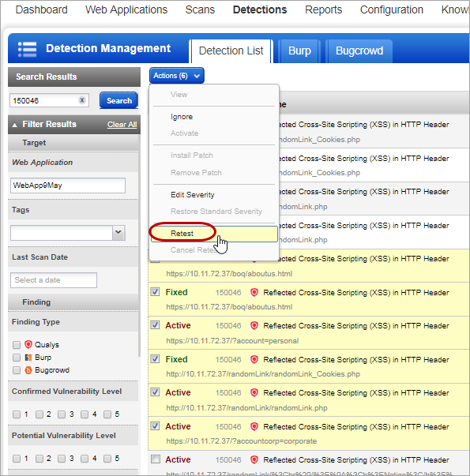This screenshot has height=476, width=470.
Task: Click the Detection Management list icon
Action: click(x=27, y=49)
